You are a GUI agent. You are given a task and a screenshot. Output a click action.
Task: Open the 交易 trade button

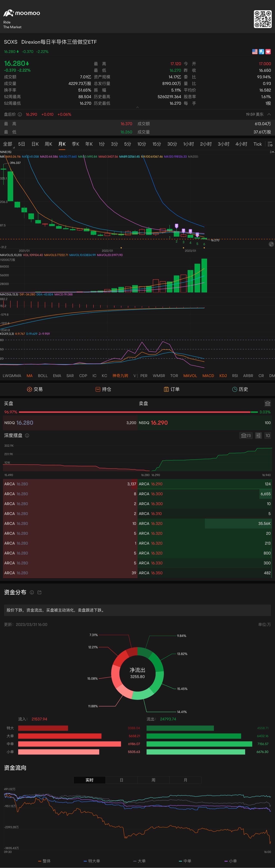(35, 389)
